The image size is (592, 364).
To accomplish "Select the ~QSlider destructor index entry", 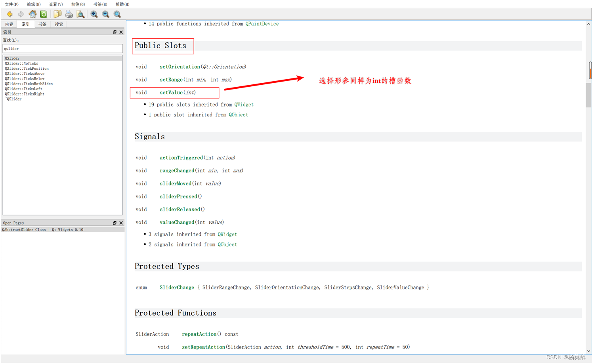I will pos(13,99).
